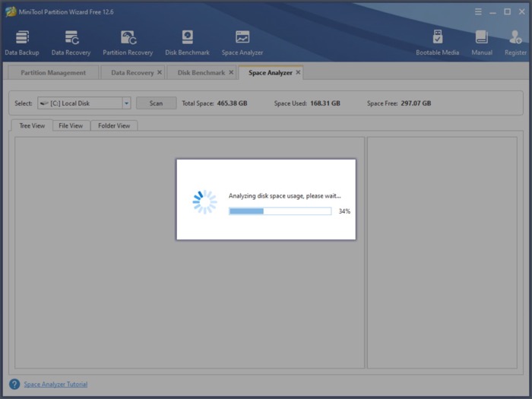Viewport: 532px width, 399px height.
Task: Switch to the Partition Management tab
Action: pos(53,73)
